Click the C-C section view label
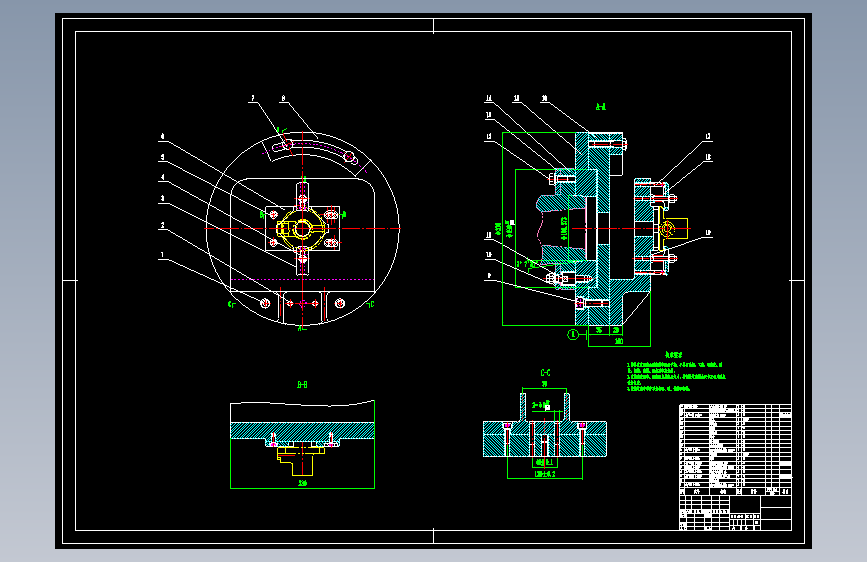Screen dimensions: 867x562 [x=545, y=373]
